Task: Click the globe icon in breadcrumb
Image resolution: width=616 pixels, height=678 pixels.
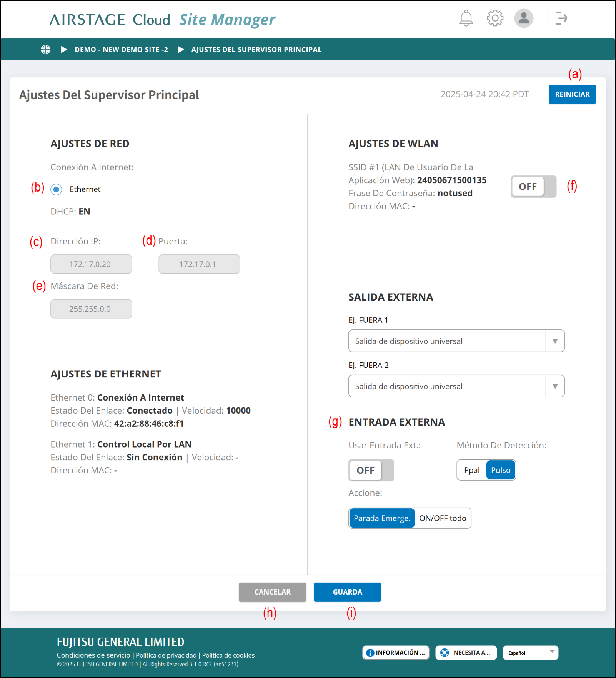Action: click(x=46, y=50)
